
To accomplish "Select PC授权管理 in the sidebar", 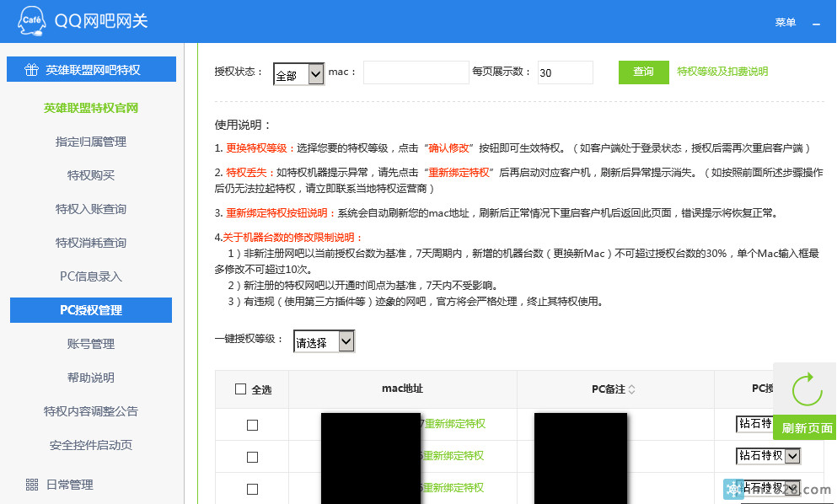I will (x=91, y=310).
